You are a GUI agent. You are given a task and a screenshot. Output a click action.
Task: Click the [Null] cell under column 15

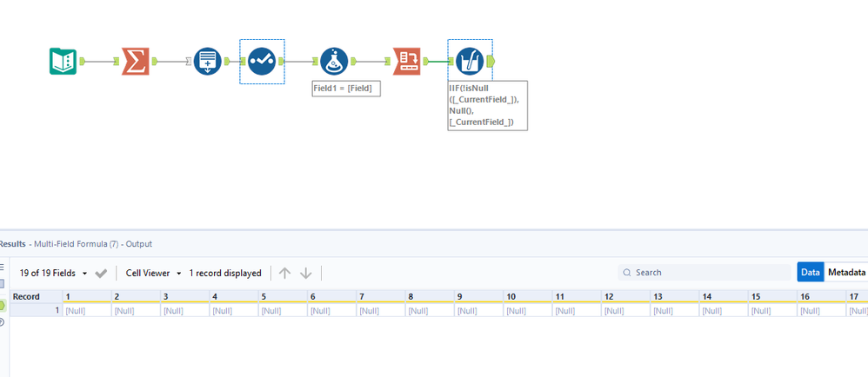coord(773,311)
